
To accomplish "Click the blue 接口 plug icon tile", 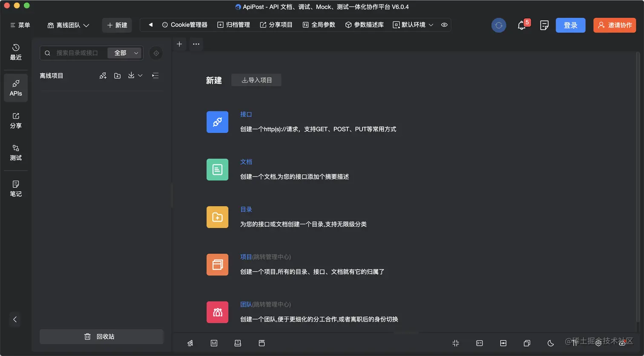I will pos(217,122).
